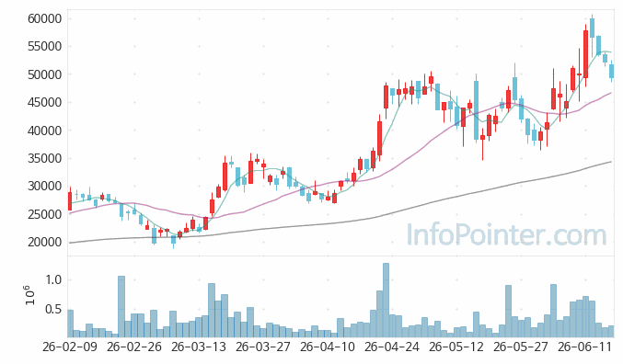Screen dimensions: 623x364
Task: Click the 26-02-26 date label
Action: coord(134,347)
